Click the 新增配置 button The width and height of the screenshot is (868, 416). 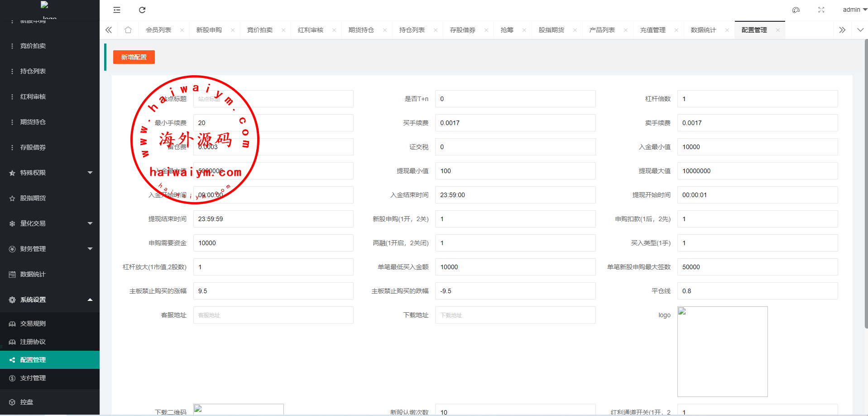134,57
